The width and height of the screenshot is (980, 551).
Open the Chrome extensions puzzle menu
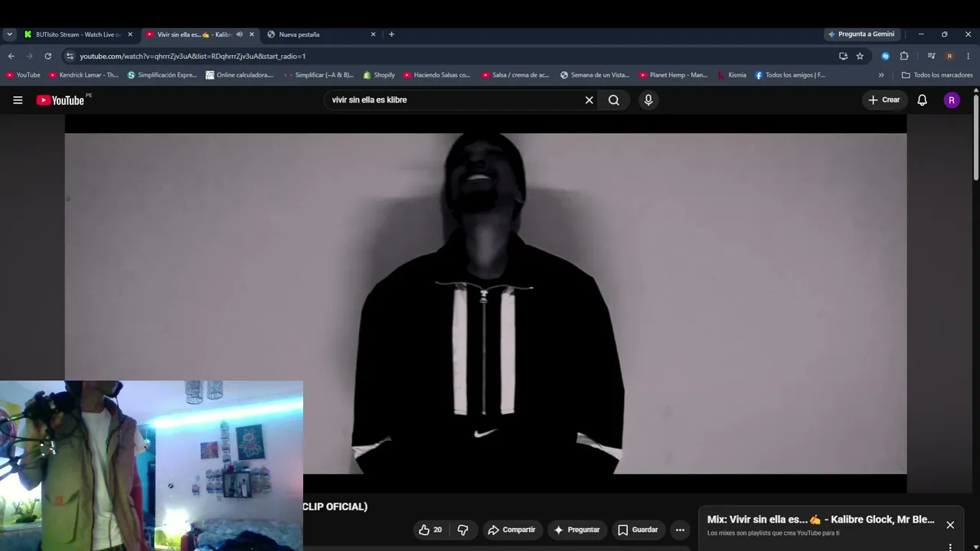point(903,56)
